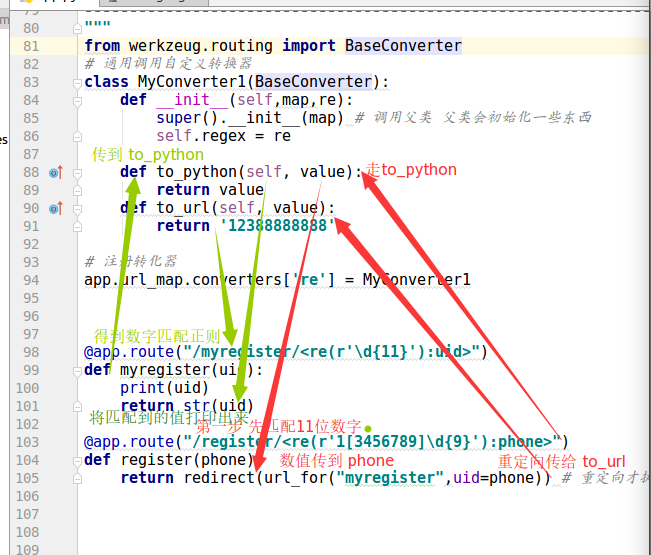Click 'redirect' call on line 105
This screenshot has width=651, height=555.
tap(219, 478)
